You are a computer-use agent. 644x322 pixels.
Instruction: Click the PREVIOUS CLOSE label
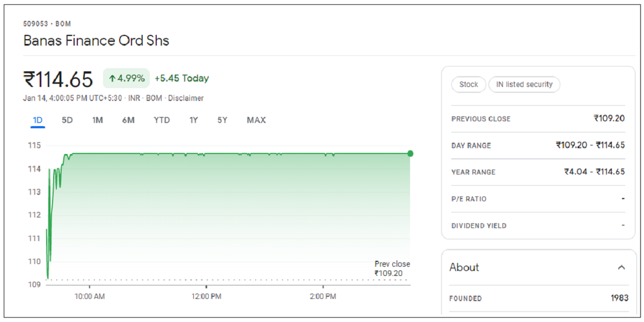(481, 119)
